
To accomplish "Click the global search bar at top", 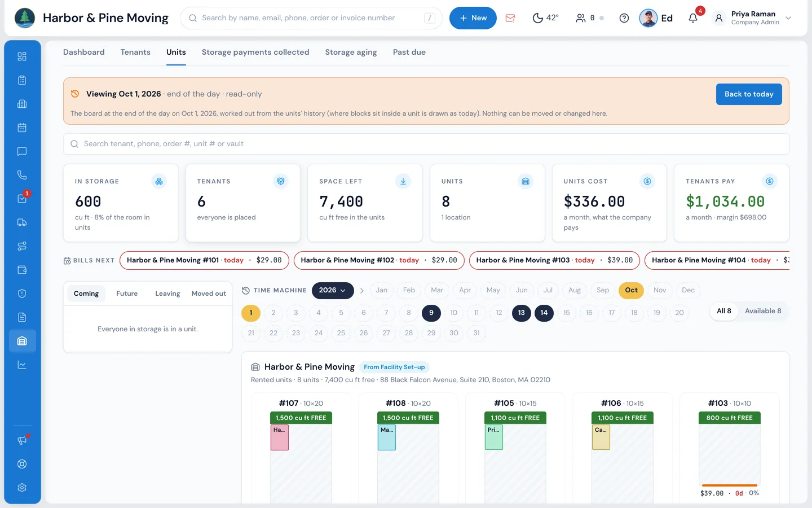I will tap(311, 18).
